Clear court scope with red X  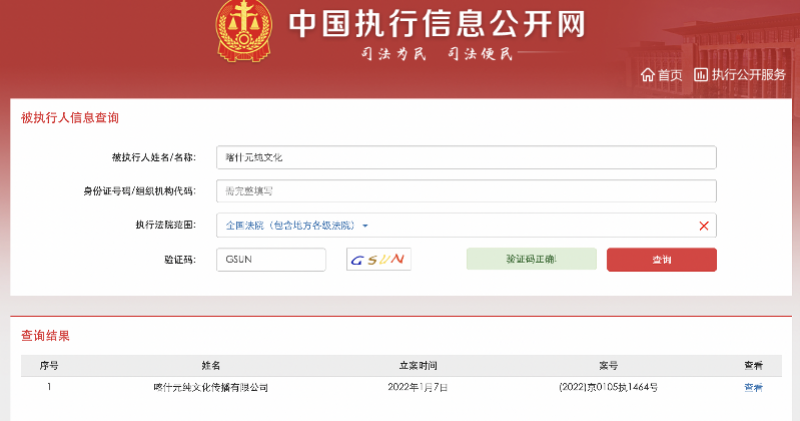point(704,226)
